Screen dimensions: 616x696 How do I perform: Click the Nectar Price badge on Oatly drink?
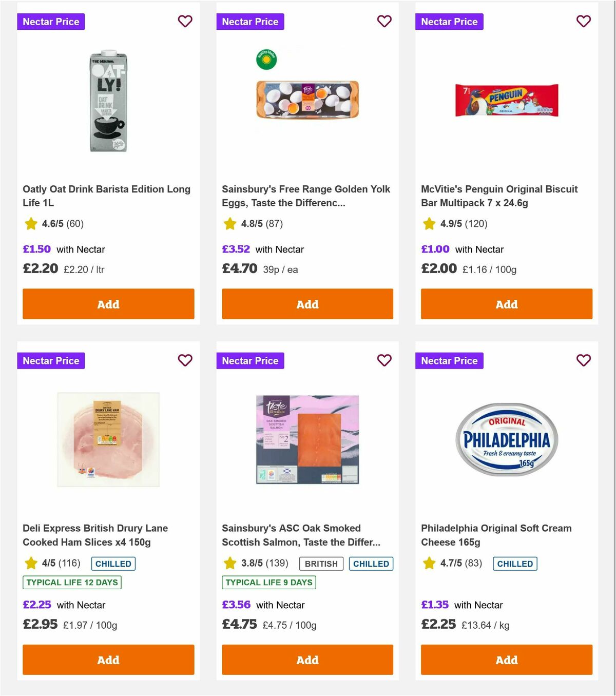pyautogui.click(x=51, y=22)
